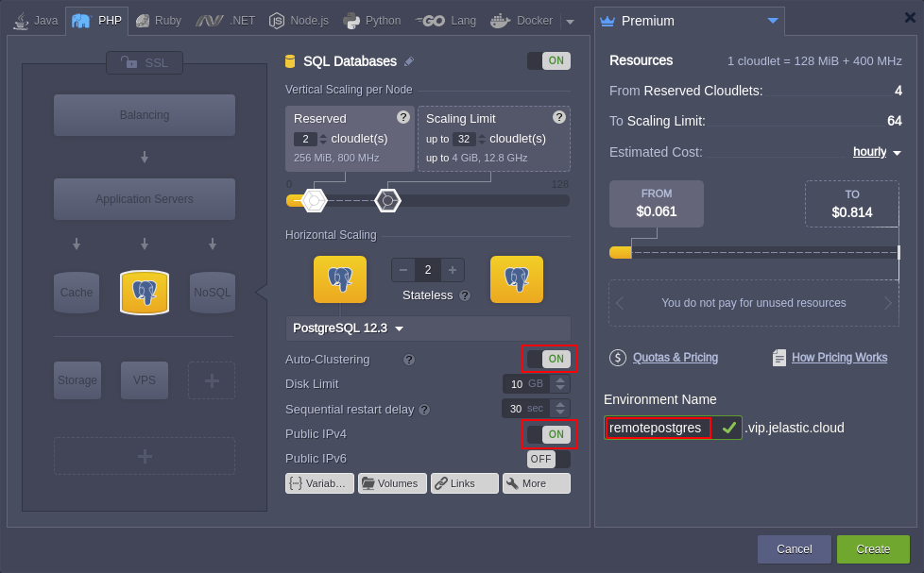Open the PostgreSQL 12.3 version dropdown
924x573 pixels.
[x=428, y=328]
